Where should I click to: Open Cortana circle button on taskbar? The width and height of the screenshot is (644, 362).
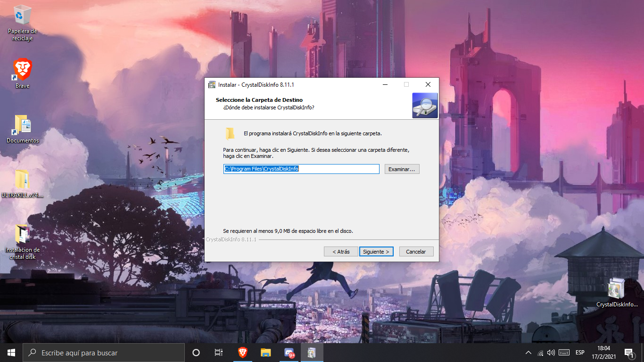pos(196,353)
